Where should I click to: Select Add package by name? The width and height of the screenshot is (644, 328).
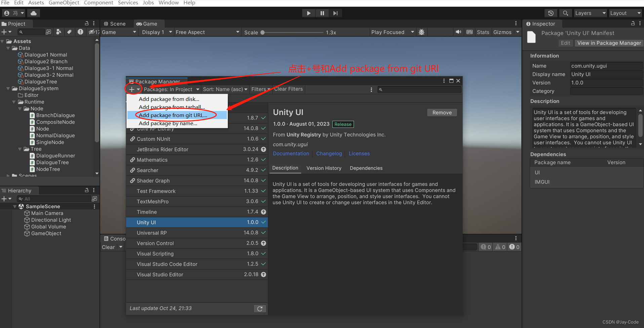click(x=177, y=123)
